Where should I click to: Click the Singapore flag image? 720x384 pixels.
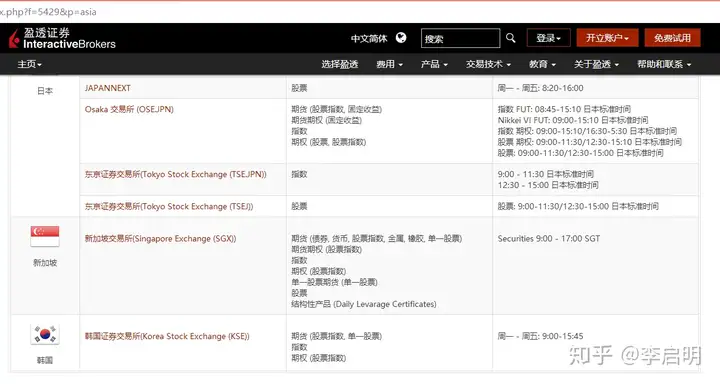tap(45, 236)
